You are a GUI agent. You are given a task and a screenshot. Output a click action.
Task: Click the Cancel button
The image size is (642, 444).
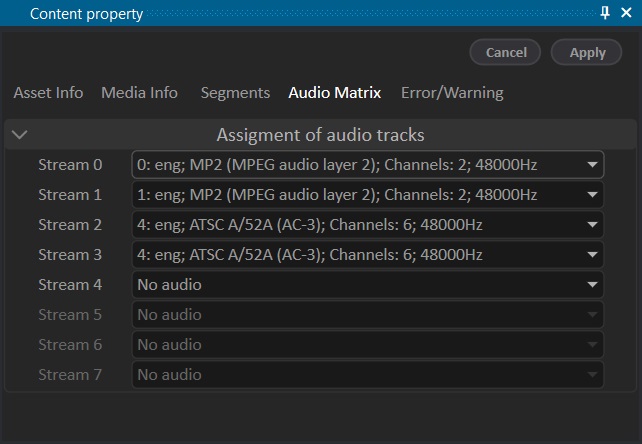505,52
